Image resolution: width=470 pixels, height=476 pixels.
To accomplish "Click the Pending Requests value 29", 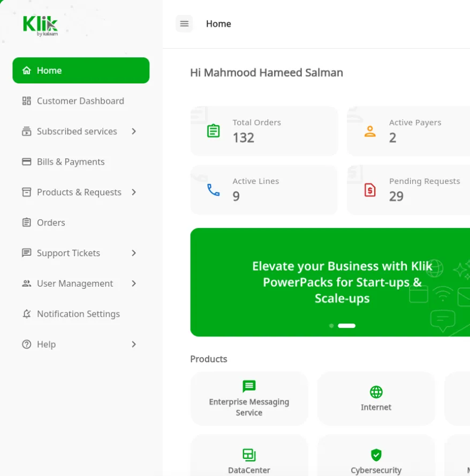I will [396, 196].
